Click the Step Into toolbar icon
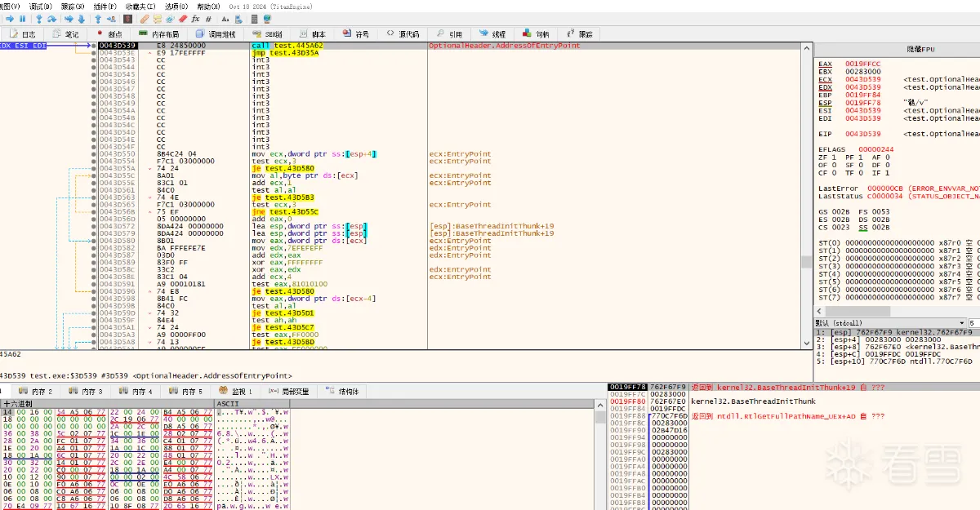This screenshot has width=980, height=510. [39, 19]
